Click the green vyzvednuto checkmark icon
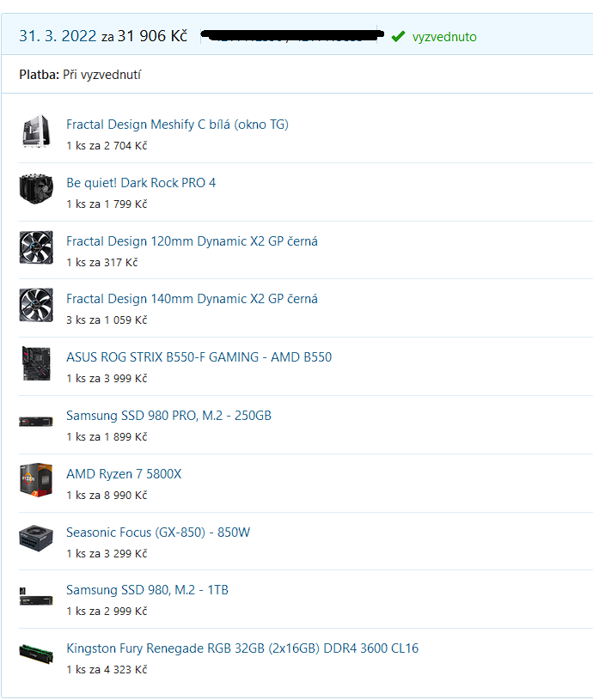The image size is (593, 700). click(x=398, y=36)
